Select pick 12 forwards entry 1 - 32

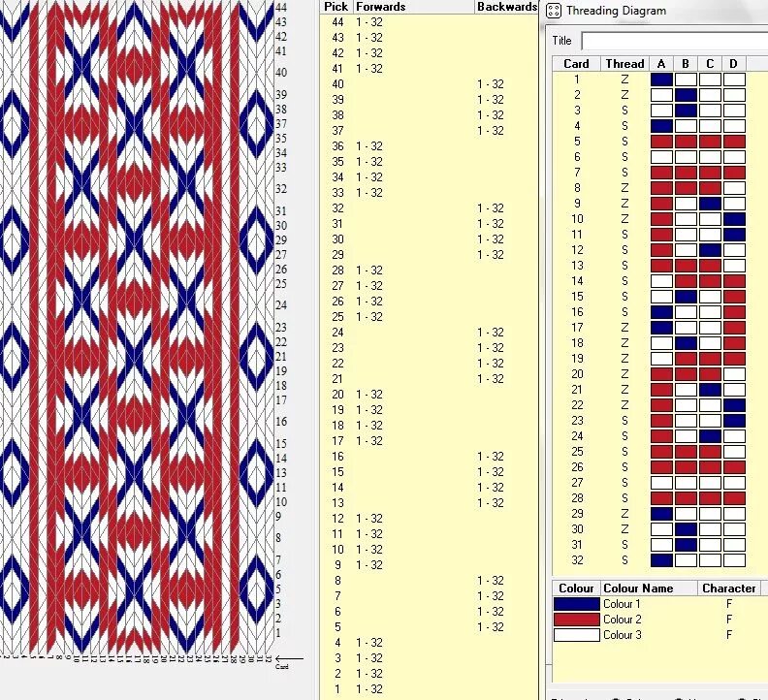tap(369, 519)
